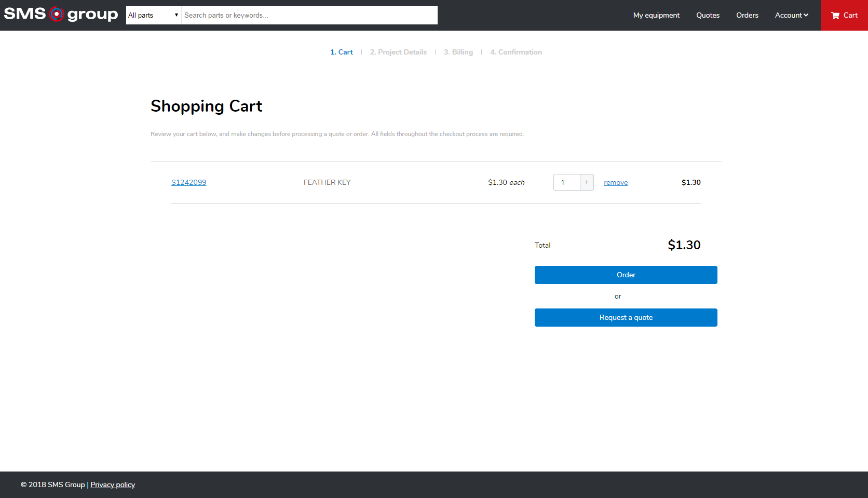Remove the FEATHER KEY item from cart
This screenshot has width=868, height=498.
616,183
